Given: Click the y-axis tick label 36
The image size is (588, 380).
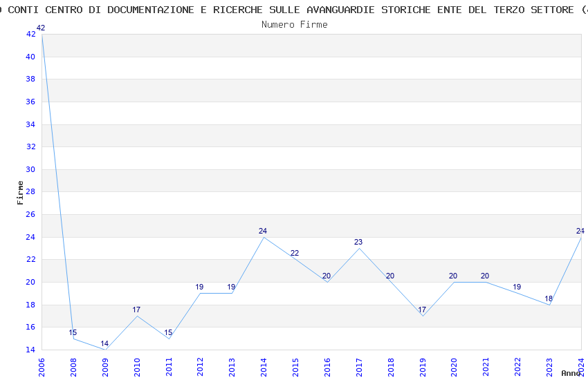Looking at the screenshot, I should (x=30, y=102).
